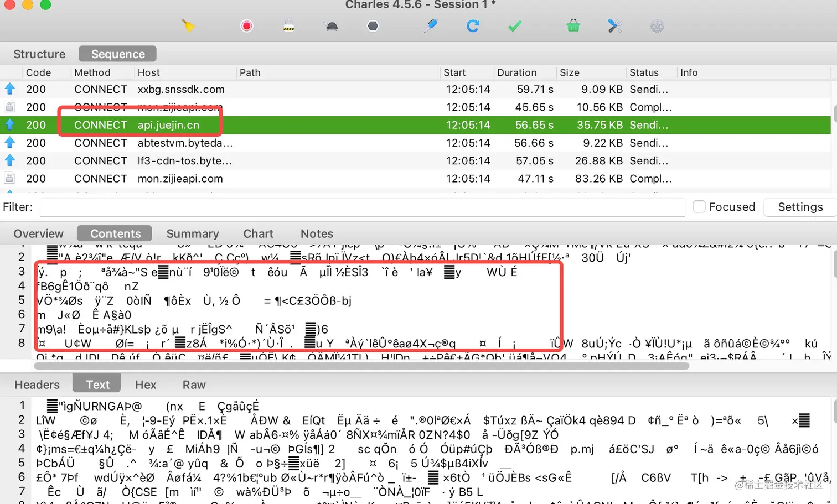Toggle SSL proxying padlock icon
The width and height of the screenshot is (837, 504).
click(x=289, y=26)
